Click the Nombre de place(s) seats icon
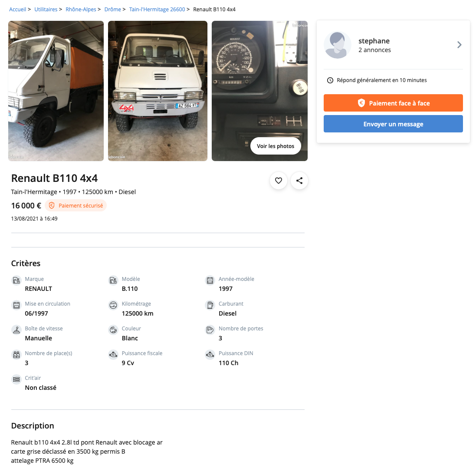The height and width of the screenshot is (468, 476). tap(16, 355)
